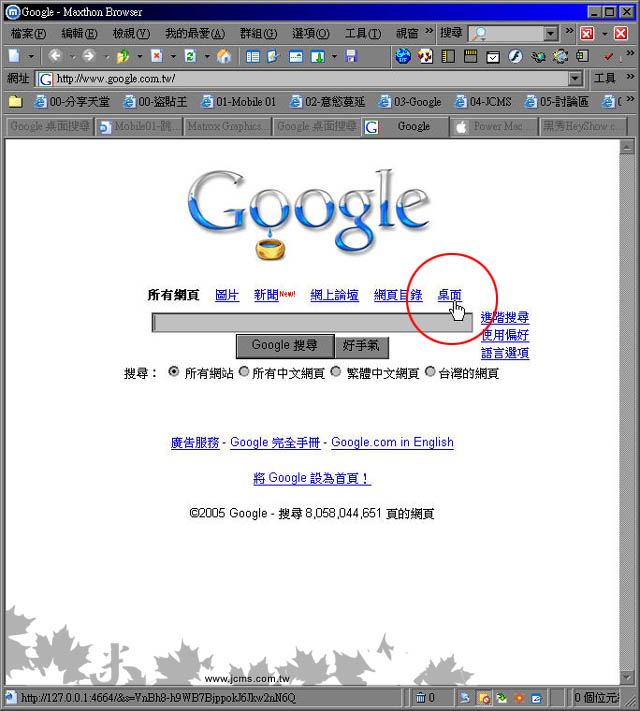Viewport: 640px width, 711px height.
Task: Click the horizontal panel plugin icon
Action: coord(470,56)
